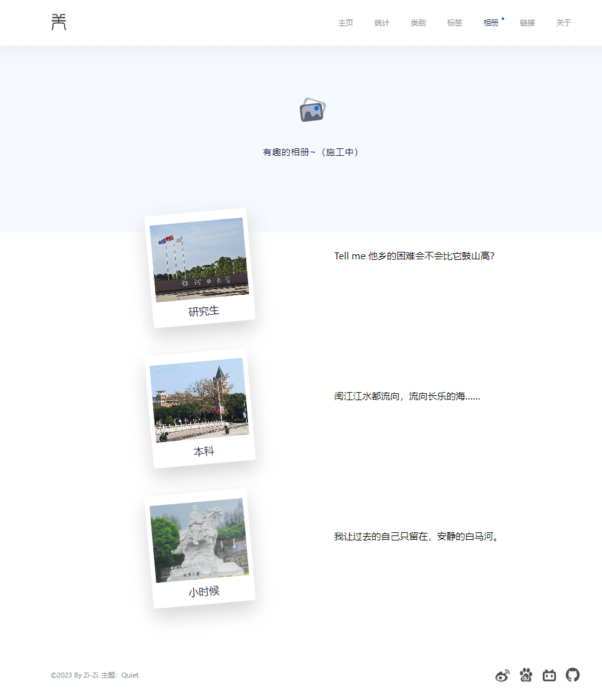602x700 pixels.
Task: Open the 统计 nav item
Action: pyautogui.click(x=381, y=23)
